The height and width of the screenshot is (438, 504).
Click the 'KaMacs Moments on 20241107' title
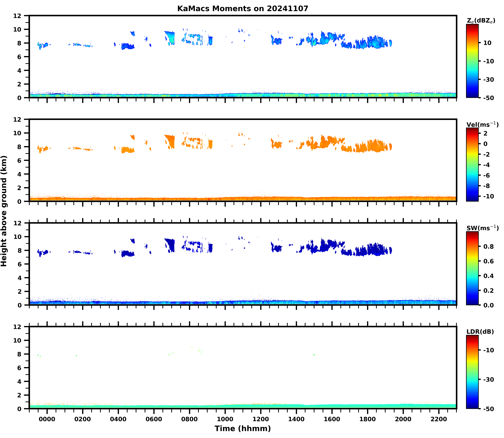(243, 9)
